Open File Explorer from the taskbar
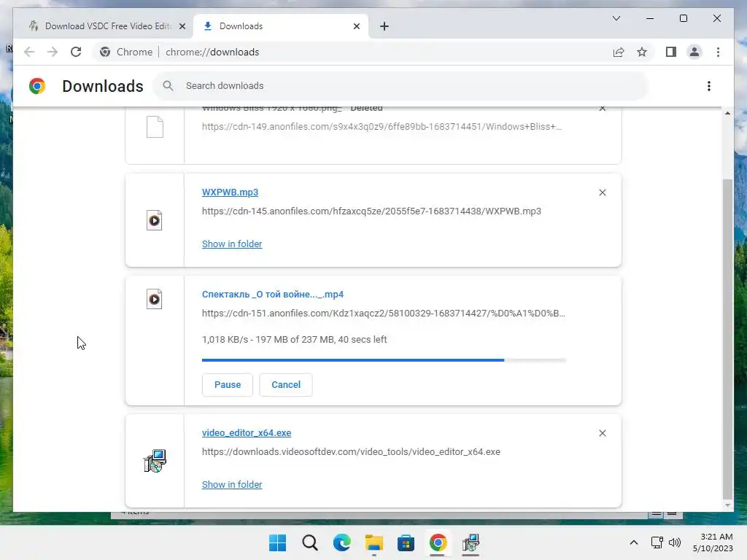Screen dimensions: 747x560 click(x=374, y=542)
